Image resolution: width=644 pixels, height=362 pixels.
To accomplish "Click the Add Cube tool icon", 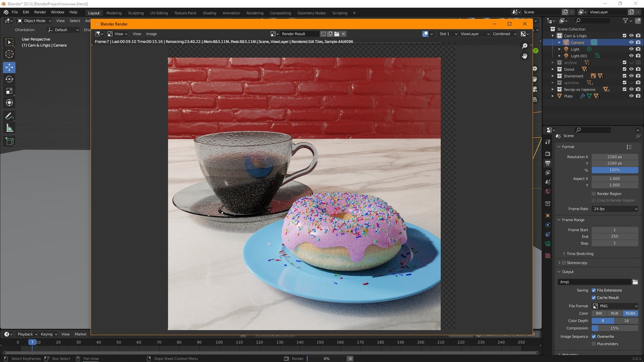I will click(9, 142).
